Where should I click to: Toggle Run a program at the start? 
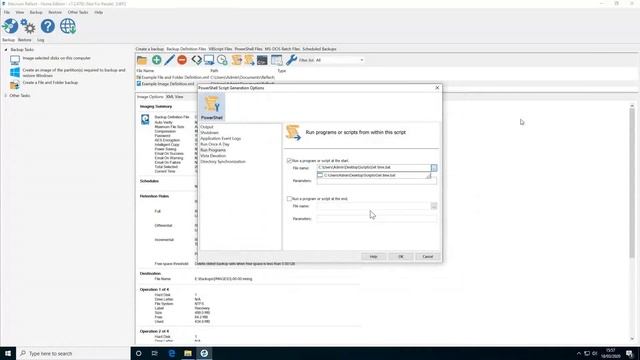tap(289, 161)
